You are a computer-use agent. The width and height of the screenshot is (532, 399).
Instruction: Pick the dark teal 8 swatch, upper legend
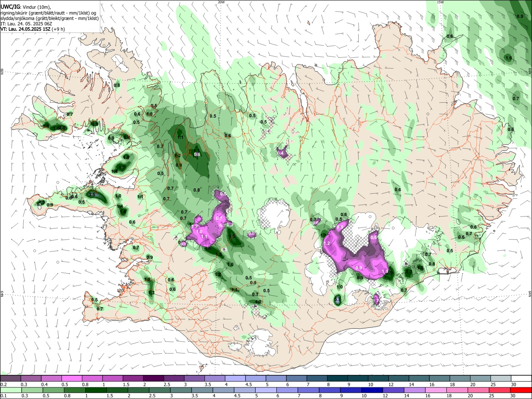pyautogui.click(x=337, y=378)
